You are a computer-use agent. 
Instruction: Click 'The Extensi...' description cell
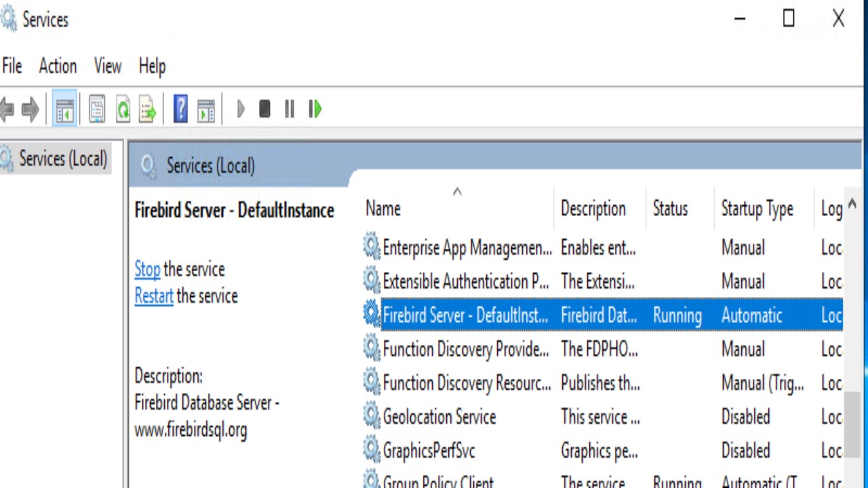point(597,281)
